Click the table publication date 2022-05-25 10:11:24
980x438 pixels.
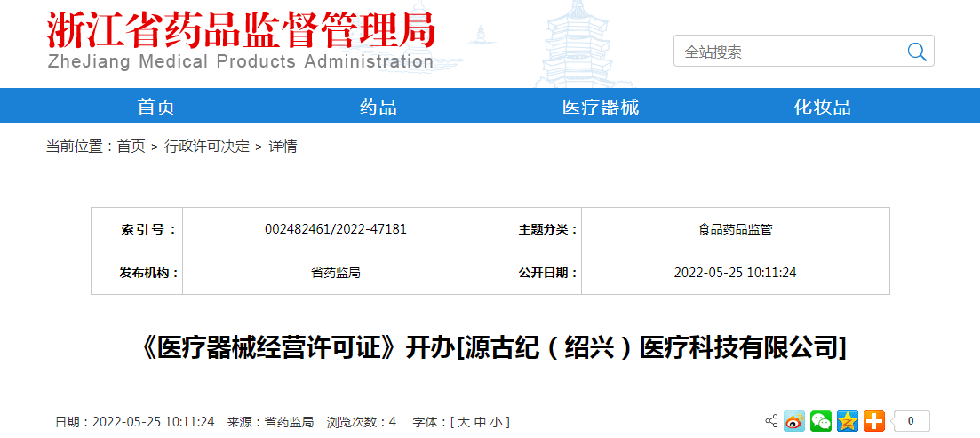coord(735,273)
